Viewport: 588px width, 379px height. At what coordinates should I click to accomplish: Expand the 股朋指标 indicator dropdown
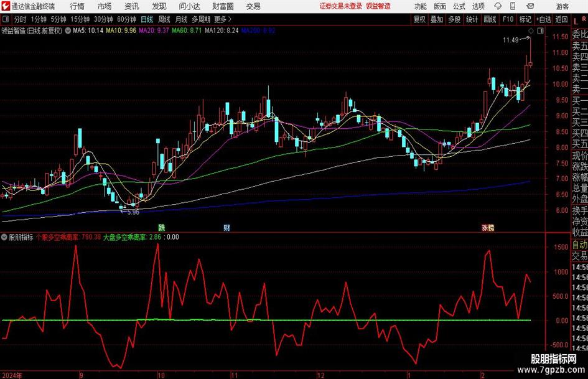[4, 237]
